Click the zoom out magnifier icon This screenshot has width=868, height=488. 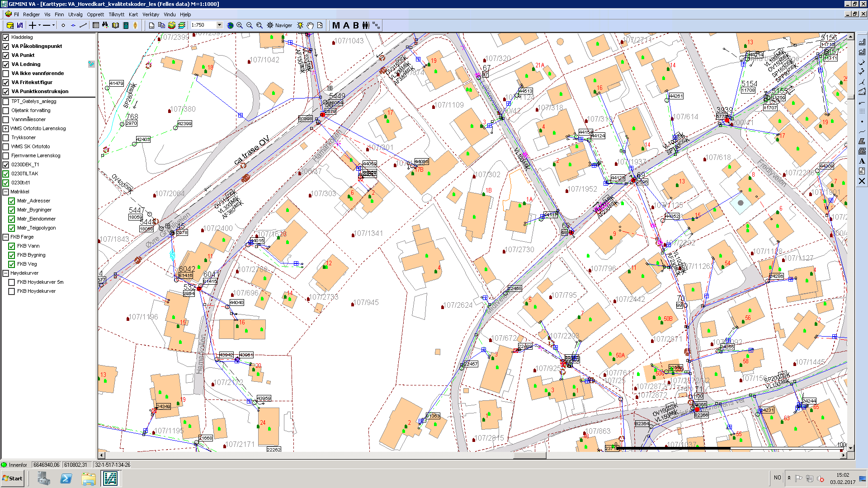pos(250,25)
